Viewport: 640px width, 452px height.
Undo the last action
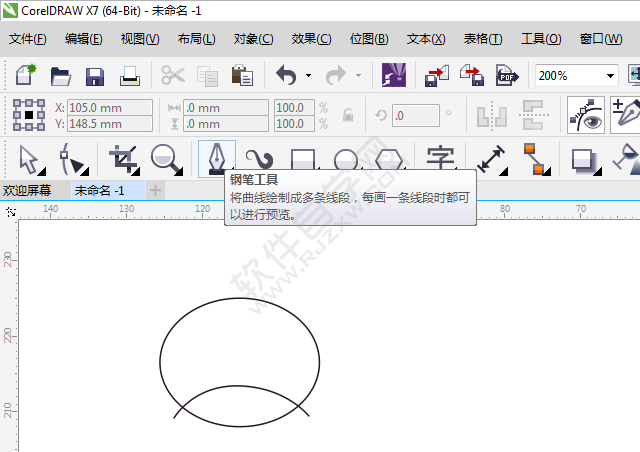click(286, 75)
